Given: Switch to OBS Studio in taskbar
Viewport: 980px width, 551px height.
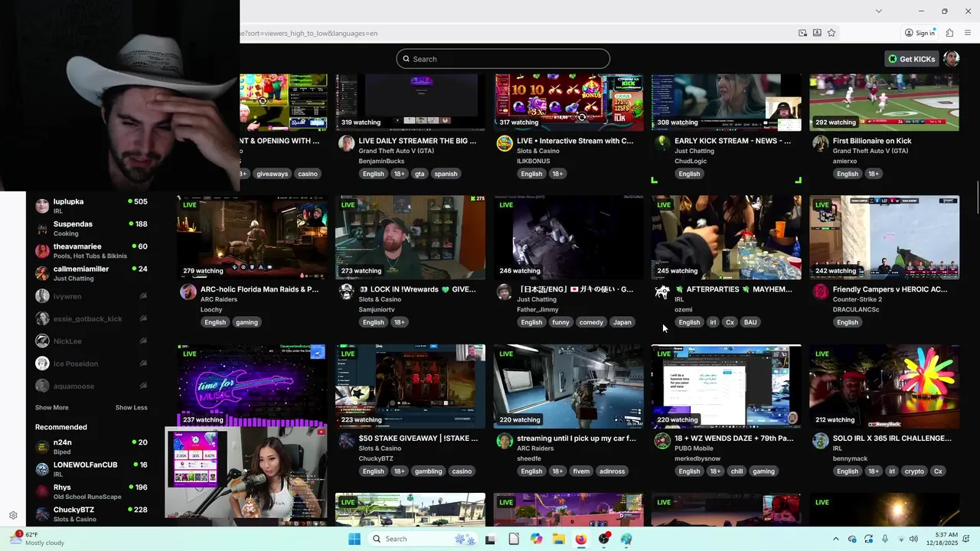Looking at the screenshot, I should pyautogui.click(x=604, y=539).
